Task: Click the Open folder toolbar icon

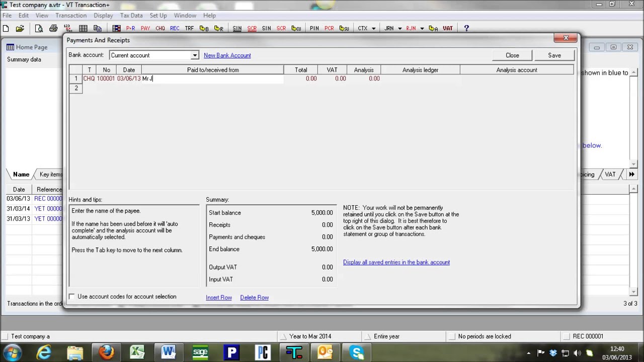Action: click(20, 29)
